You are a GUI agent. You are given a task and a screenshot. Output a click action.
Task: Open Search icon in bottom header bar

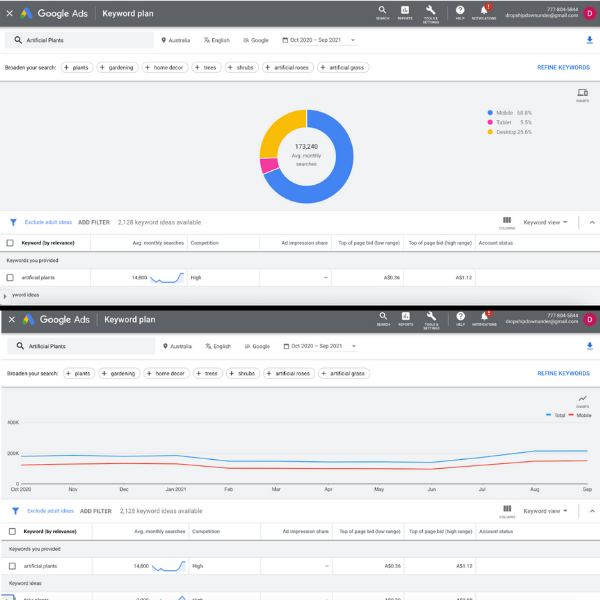coord(383,319)
